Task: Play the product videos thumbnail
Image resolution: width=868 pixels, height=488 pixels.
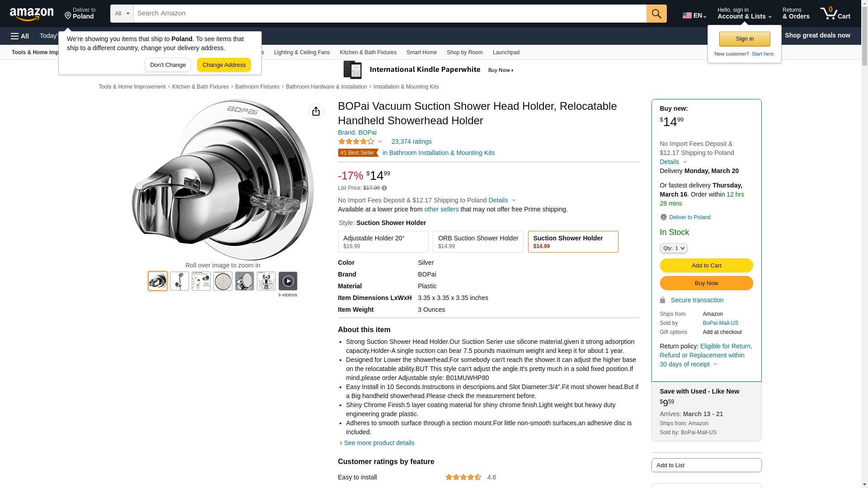Action: pyautogui.click(x=288, y=281)
